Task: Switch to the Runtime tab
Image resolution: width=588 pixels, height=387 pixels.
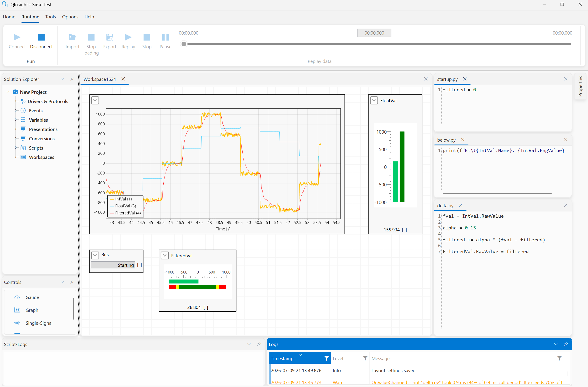Action: coord(30,17)
